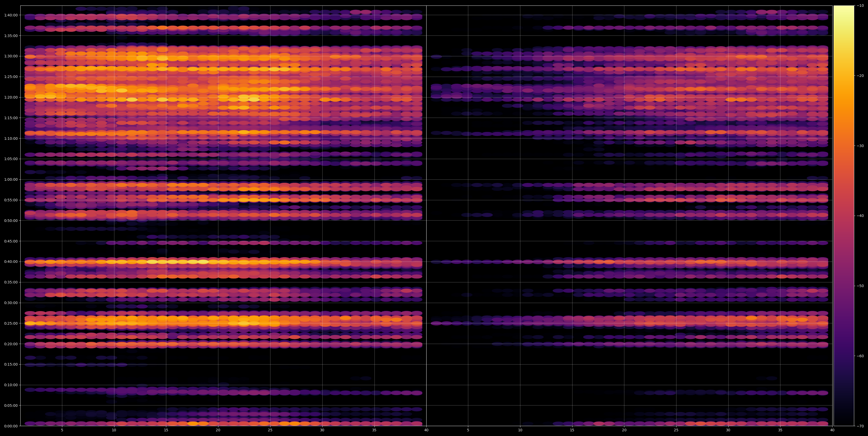Click the 0:25:00 y-axis time label
Screen dimensions: 868x436
coord(11,323)
